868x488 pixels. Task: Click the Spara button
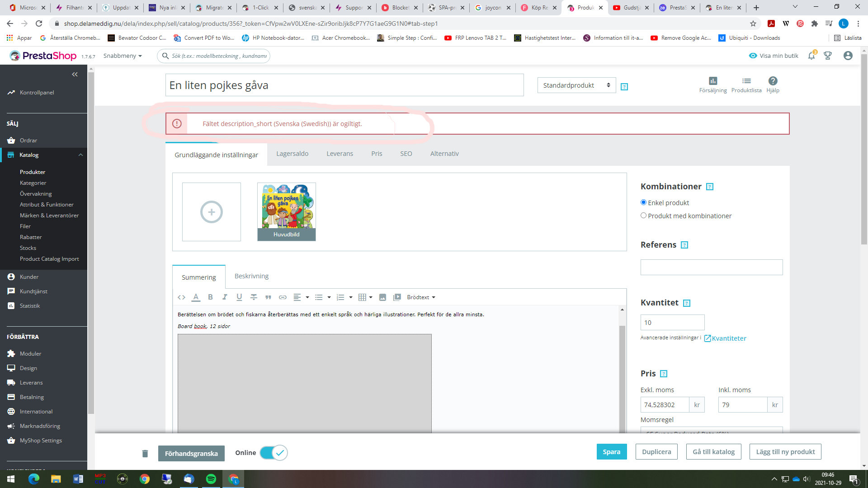tap(611, 452)
